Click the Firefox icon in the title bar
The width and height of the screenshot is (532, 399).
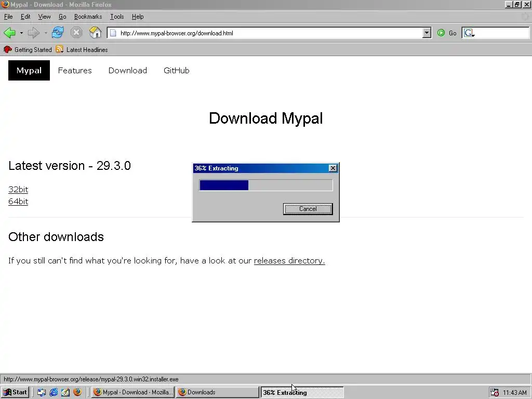[5, 4]
